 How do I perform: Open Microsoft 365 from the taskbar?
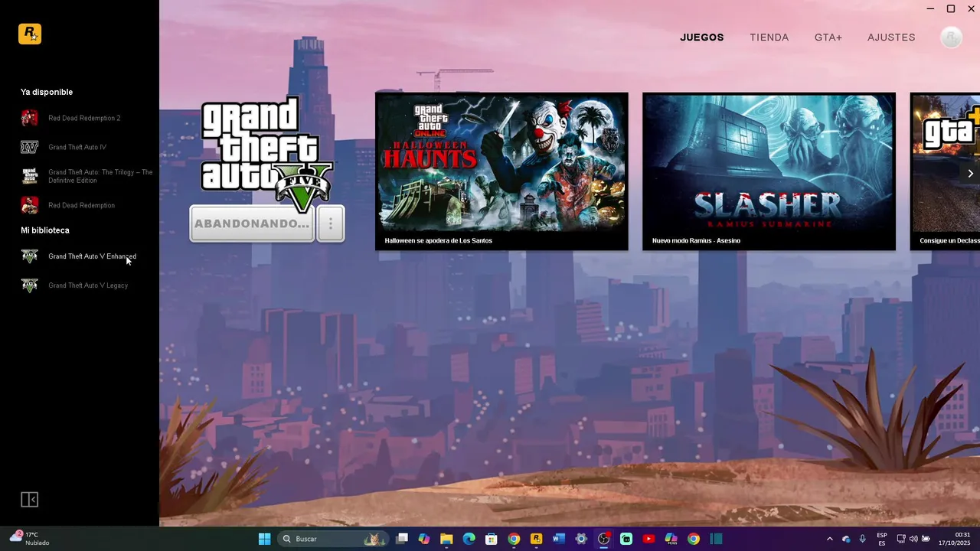click(671, 539)
